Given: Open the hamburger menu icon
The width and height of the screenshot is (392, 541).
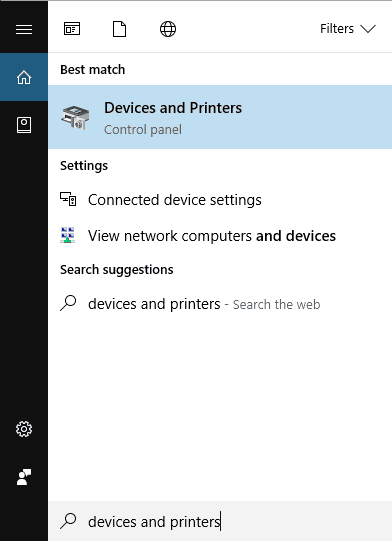Looking at the screenshot, I should tap(24, 29).
